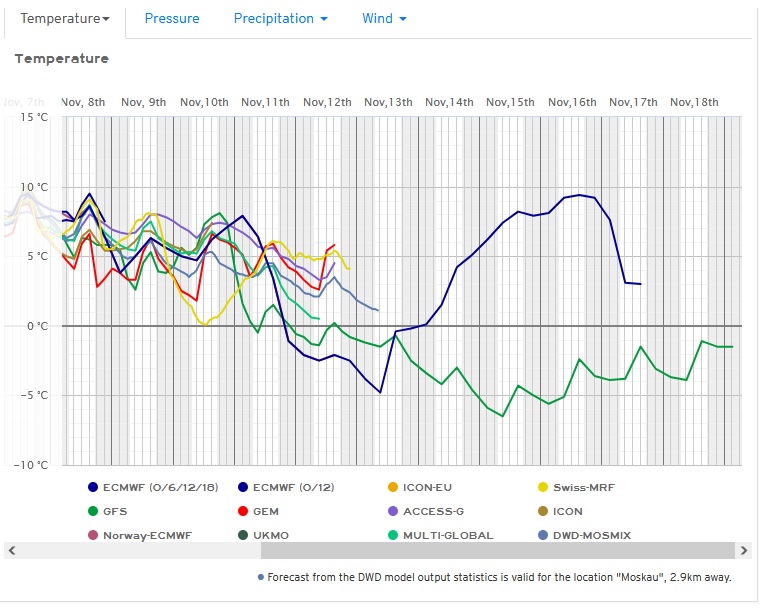Viewport: 768px width, 614px height.
Task: Expand the Precipitation dropdown menu
Action: 280,19
